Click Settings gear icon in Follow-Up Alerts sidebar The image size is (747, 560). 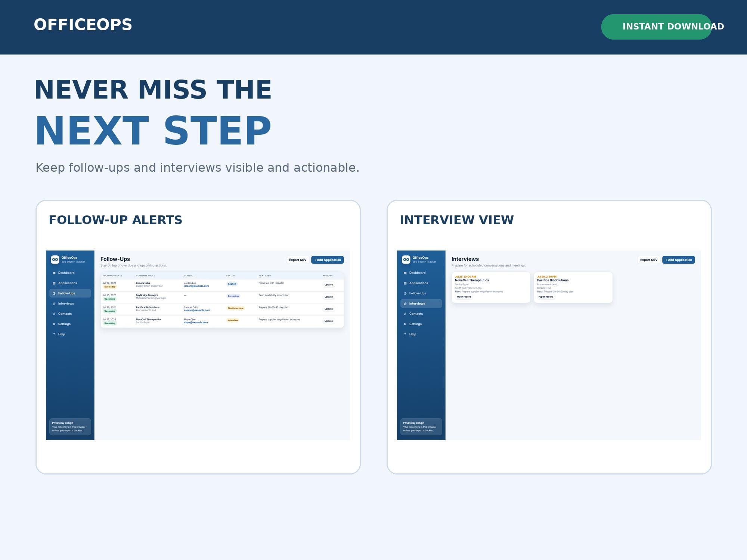[x=54, y=324]
